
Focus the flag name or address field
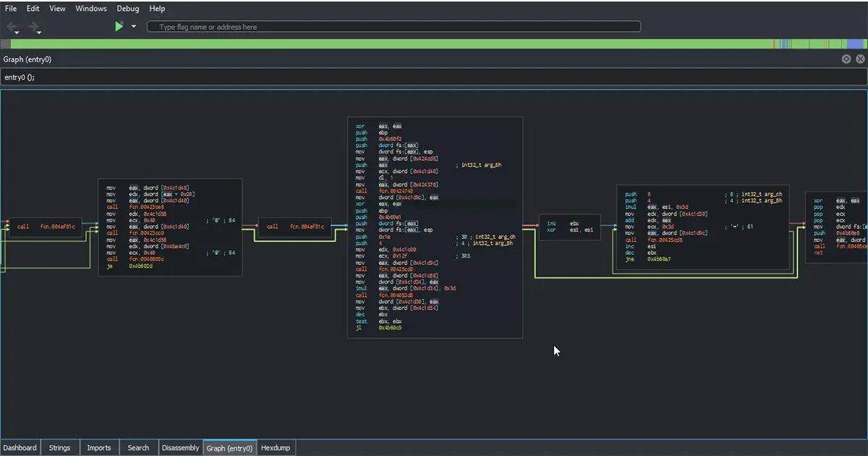(x=393, y=27)
